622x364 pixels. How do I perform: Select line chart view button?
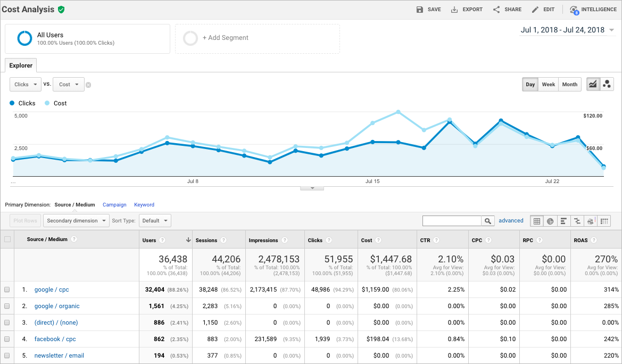click(x=592, y=84)
